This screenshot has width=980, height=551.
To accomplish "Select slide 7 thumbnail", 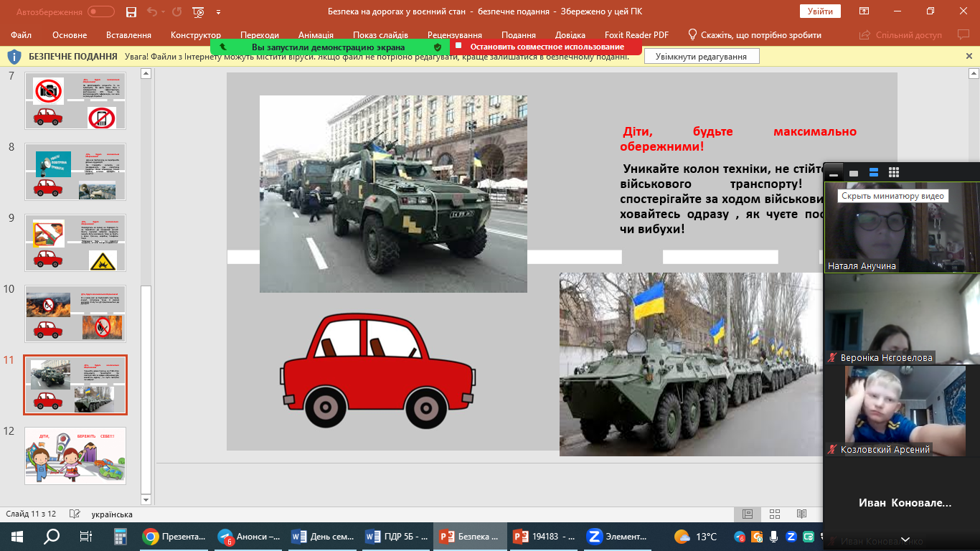I will pos(75,100).
